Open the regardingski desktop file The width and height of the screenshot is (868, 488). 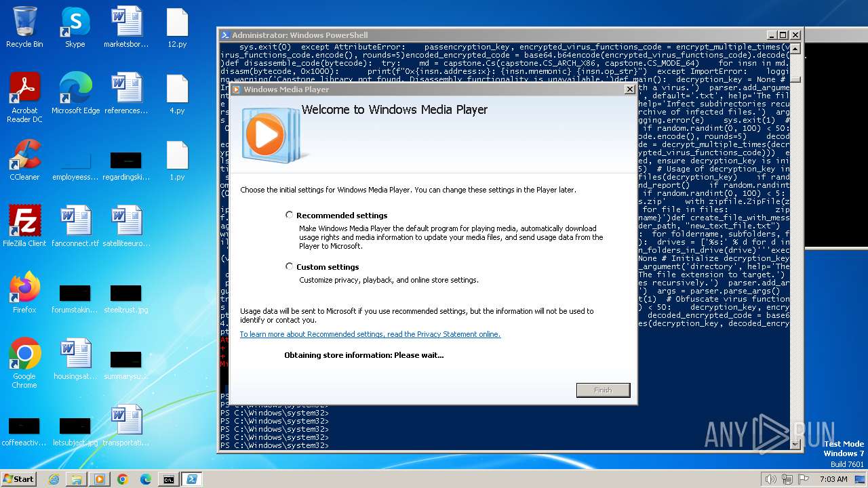126,165
